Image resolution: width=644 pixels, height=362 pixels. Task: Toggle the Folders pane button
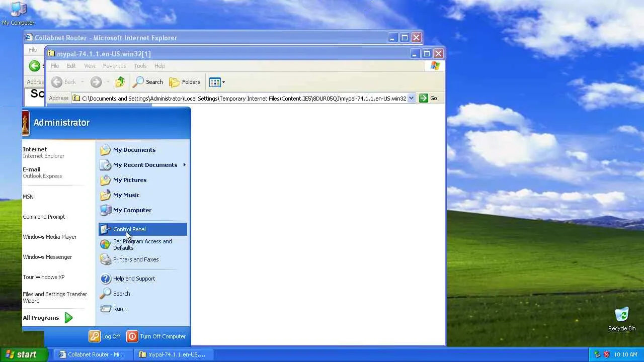click(185, 82)
